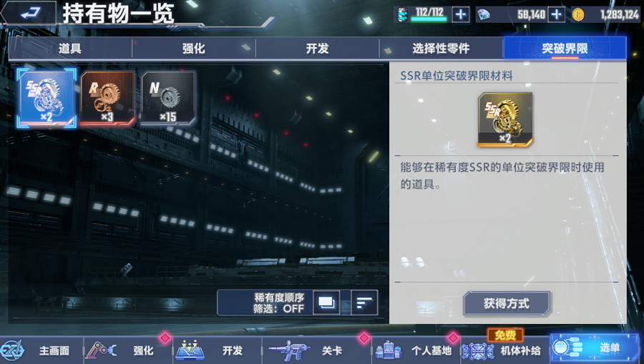Open 个人基地 in bottom bar
Viewport: 644px width, 364px height.
416,350
